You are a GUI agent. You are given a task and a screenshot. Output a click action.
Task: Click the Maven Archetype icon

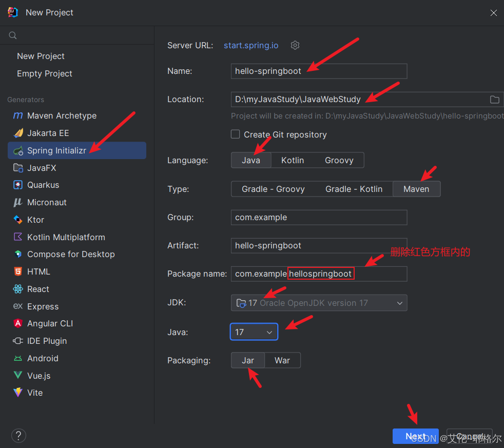click(18, 115)
